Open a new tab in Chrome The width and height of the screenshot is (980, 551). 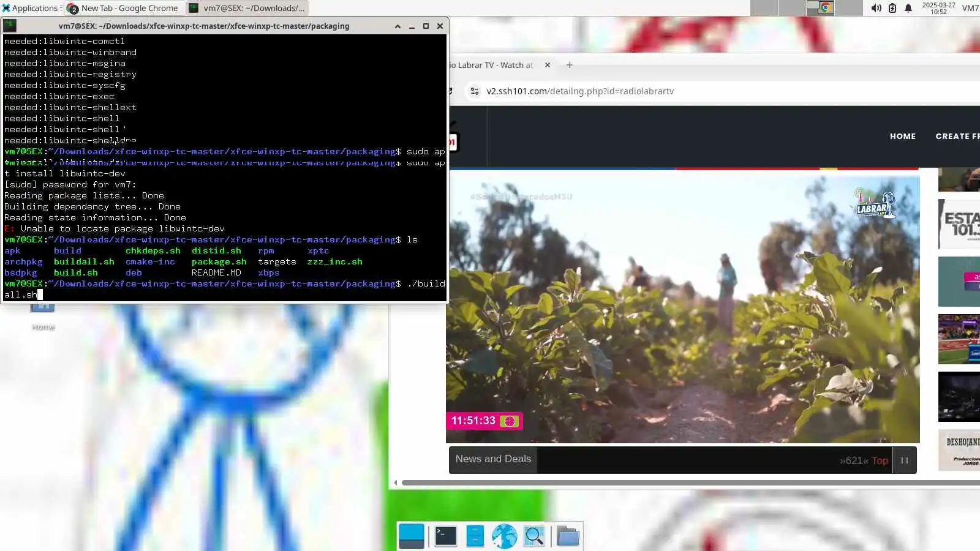tap(570, 65)
